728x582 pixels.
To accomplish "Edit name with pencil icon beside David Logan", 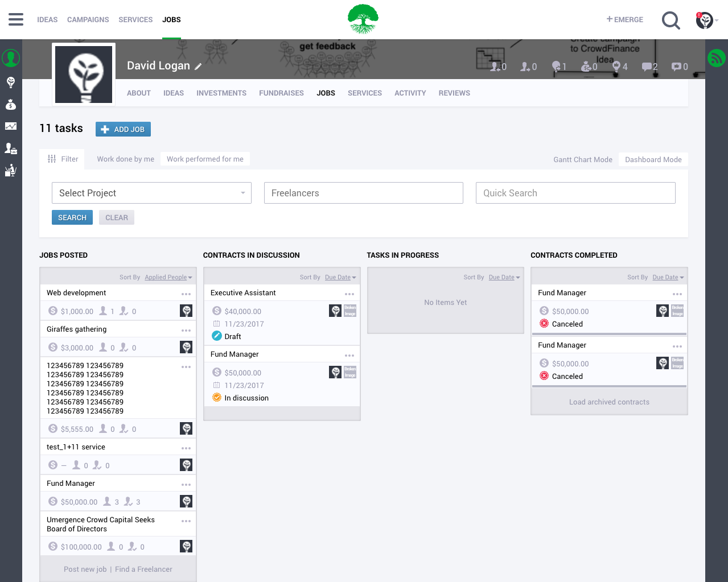I will point(198,67).
